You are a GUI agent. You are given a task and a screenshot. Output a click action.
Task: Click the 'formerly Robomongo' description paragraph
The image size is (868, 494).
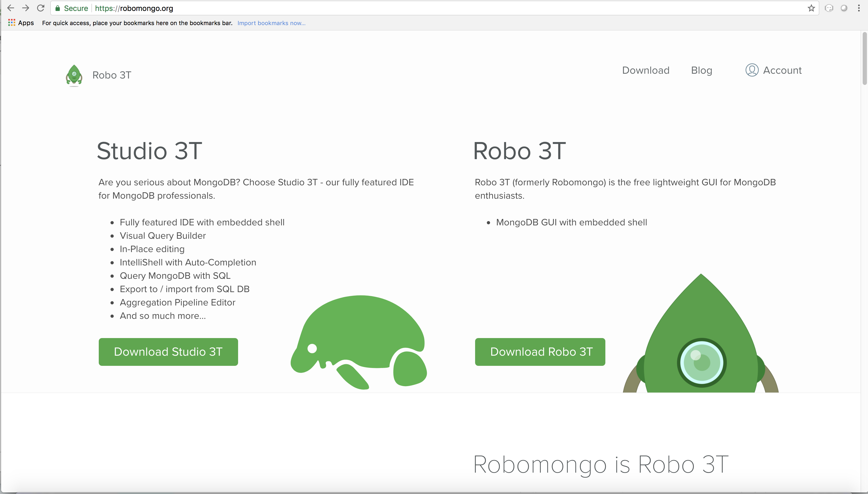click(625, 189)
